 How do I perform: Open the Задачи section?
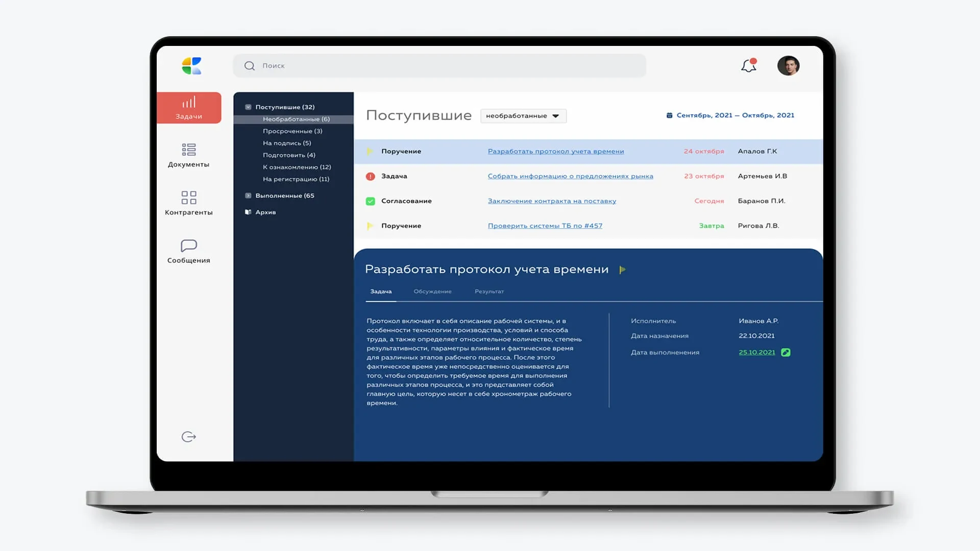(x=189, y=108)
